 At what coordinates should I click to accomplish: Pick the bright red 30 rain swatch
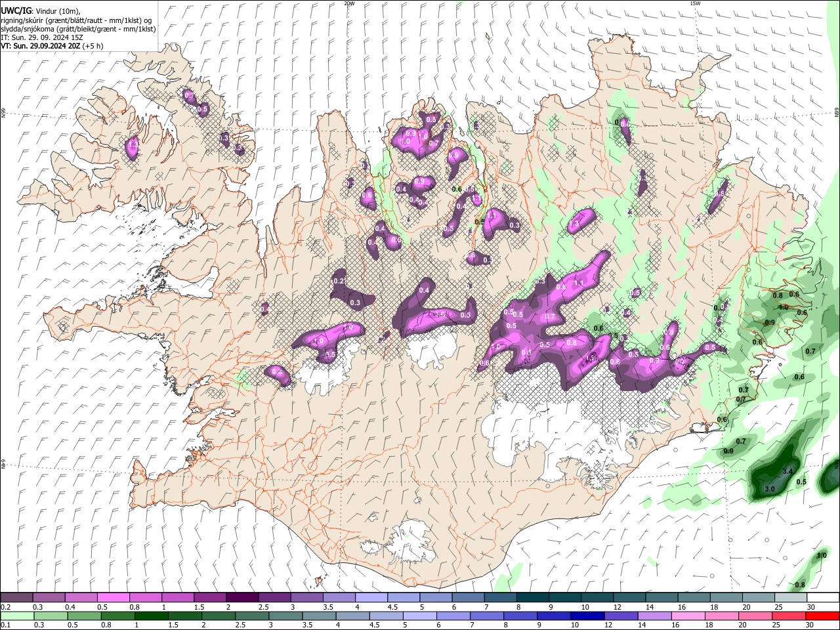pyautogui.click(x=822, y=616)
